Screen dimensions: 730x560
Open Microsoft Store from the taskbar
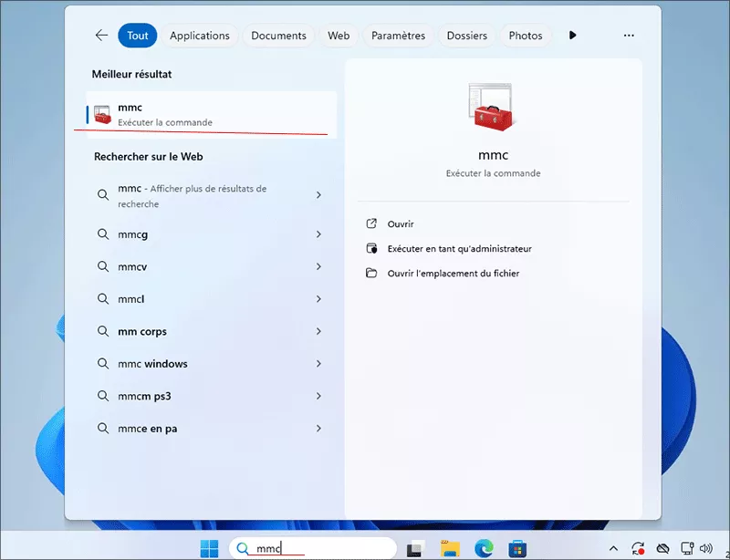point(517,548)
